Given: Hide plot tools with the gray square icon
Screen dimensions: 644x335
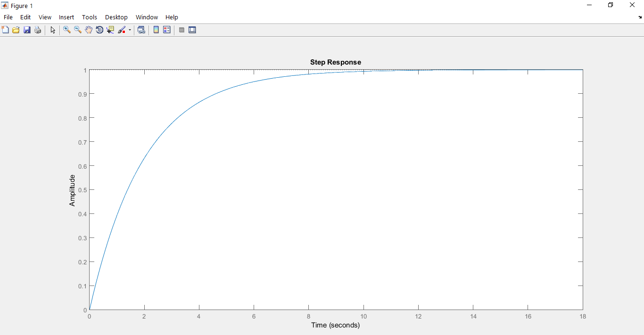Looking at the screenshot, I should point(182,30).
